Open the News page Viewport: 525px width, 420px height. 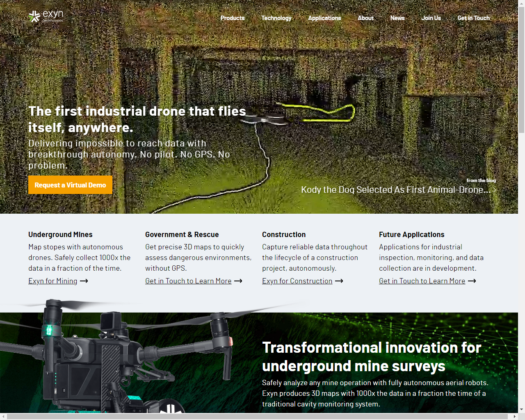[397, 18]
